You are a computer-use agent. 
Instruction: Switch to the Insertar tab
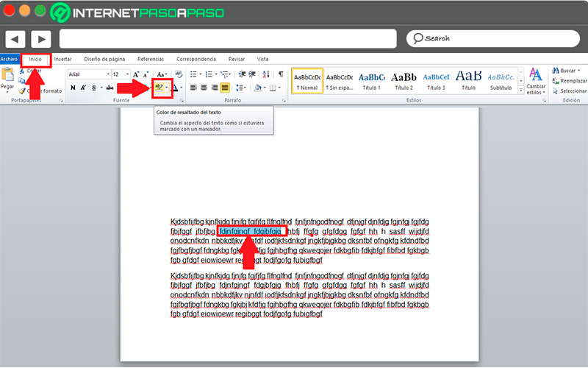62,60
